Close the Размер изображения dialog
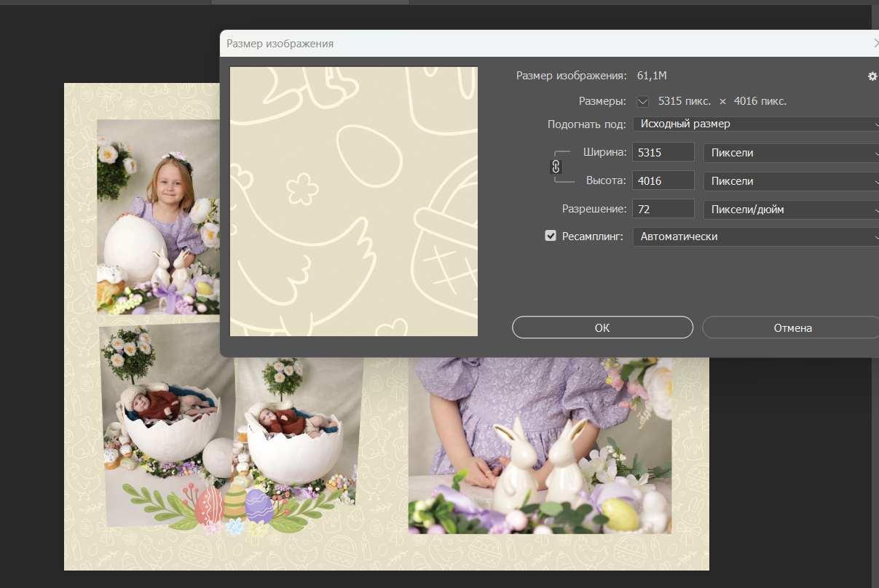879x588 pixels. (875, 44)
